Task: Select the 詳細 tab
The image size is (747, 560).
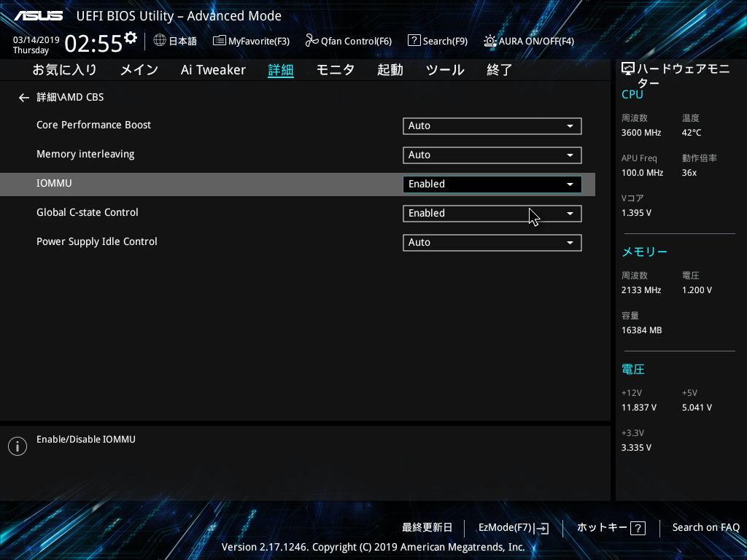Action: coord(281,70)
